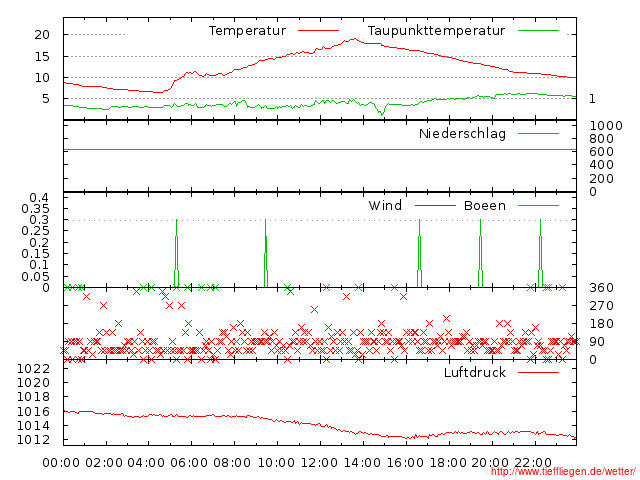Click the 1012 pressure axis label
This screenshot has height=480, width=640.
pyautogui.click(x=33, y=440)
